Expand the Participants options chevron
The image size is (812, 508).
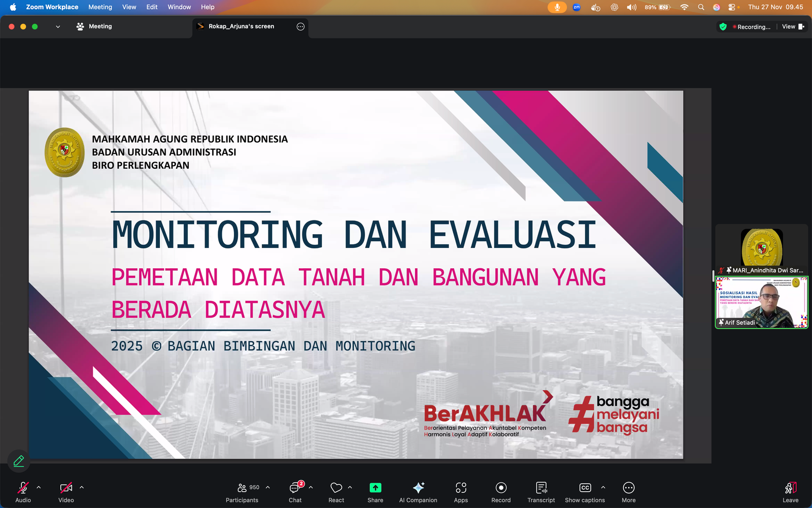[x=268, y=486]
